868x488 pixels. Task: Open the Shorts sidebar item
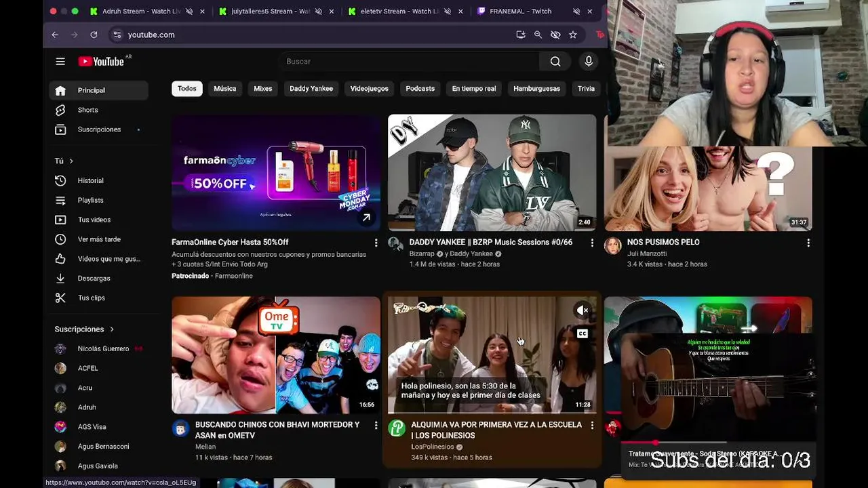(x=98, y=110)
